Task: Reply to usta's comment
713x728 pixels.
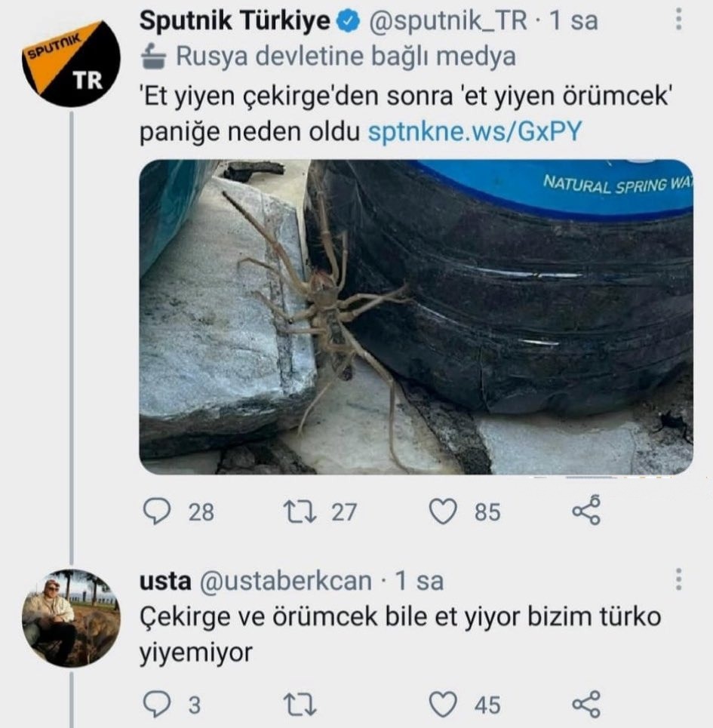Action: pyautogui.click(x=157, y=704)
